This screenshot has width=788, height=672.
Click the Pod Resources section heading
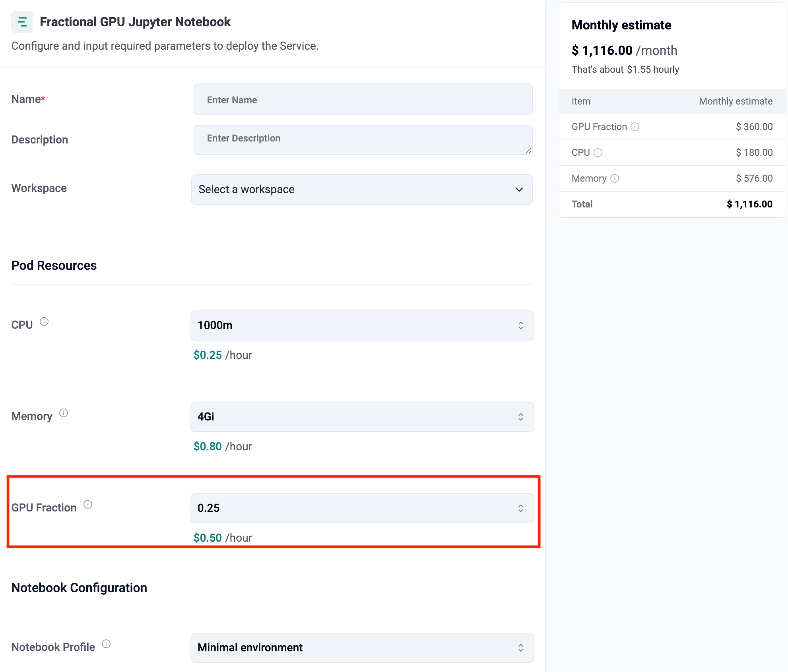pyautogui.click(x=54, y=265)
